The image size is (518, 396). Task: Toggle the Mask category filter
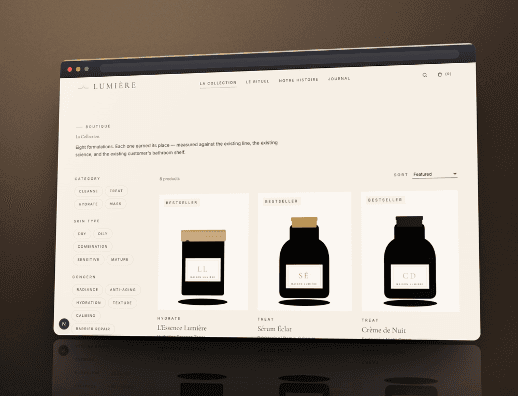pos(116,204)
